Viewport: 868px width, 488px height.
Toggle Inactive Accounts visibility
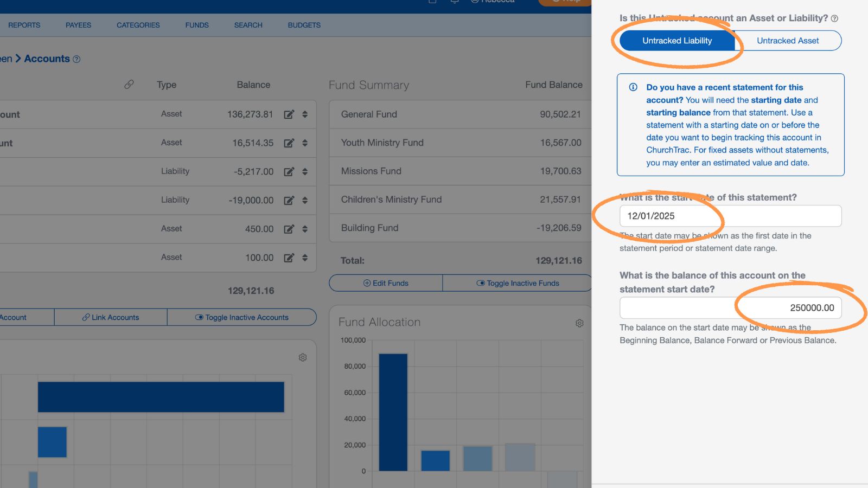pyautogui.click(x=242, y=317)
